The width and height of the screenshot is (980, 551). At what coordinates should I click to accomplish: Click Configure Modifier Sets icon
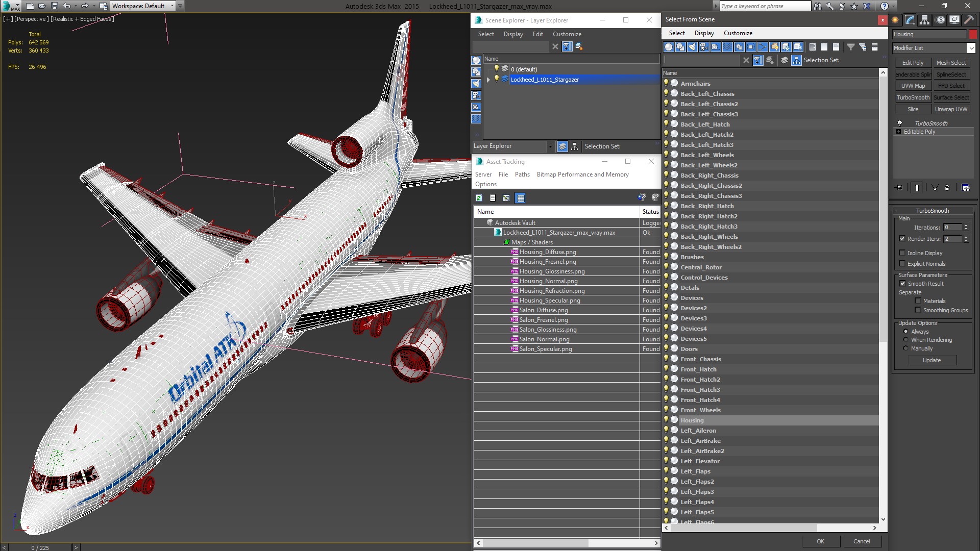tap(965, 188)
